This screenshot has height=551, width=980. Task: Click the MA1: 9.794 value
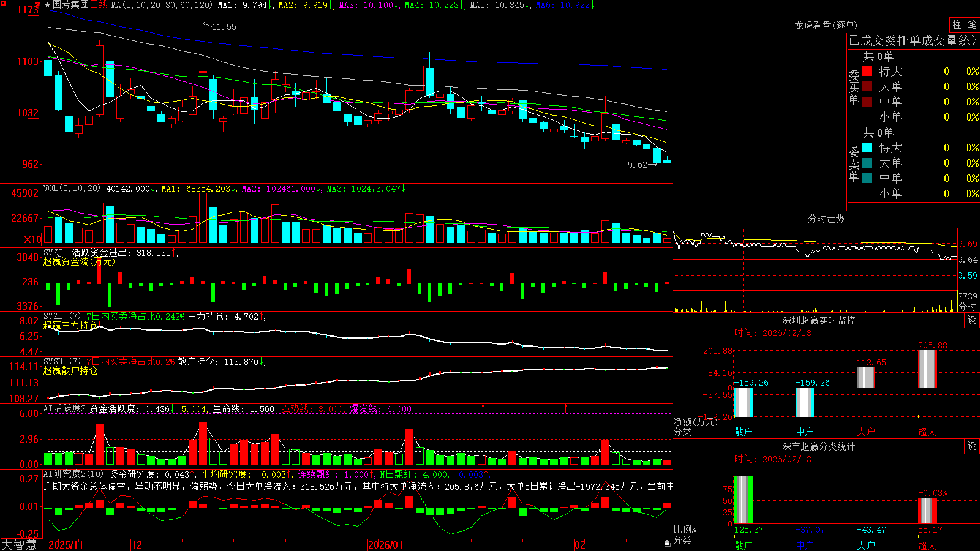pos(245,5)
